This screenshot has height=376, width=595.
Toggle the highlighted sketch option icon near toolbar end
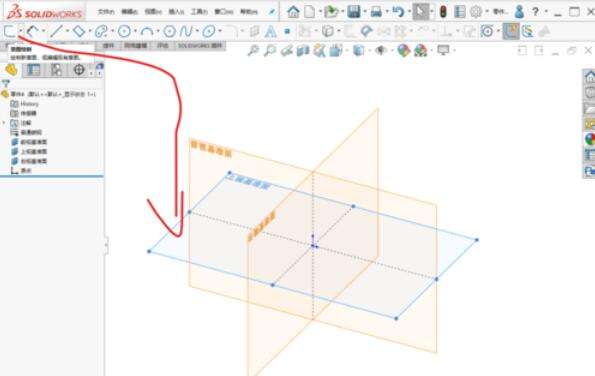[511, 31]
